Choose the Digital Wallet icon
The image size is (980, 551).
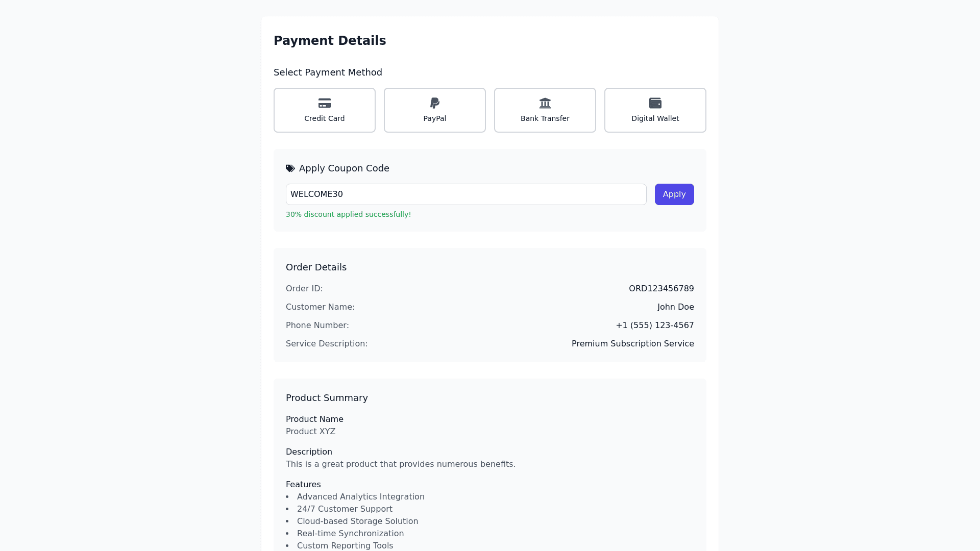click(x=655, y=103)
